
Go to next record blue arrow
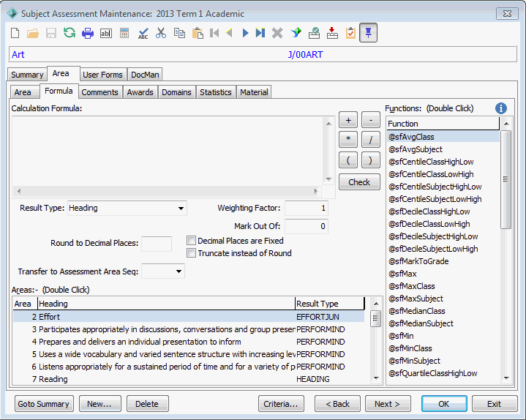(x=245, y=33)
